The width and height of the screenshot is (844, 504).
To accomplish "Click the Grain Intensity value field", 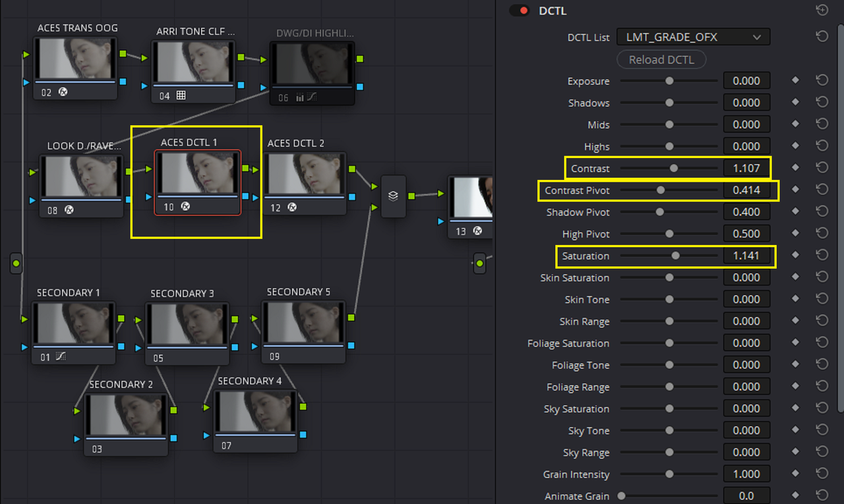I will click(x=746, y=474).
